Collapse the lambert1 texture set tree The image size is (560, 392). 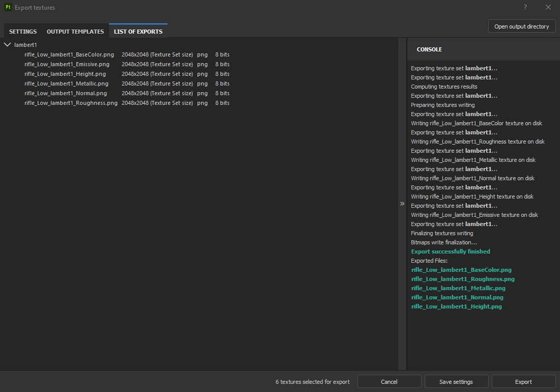click(7, 45)
